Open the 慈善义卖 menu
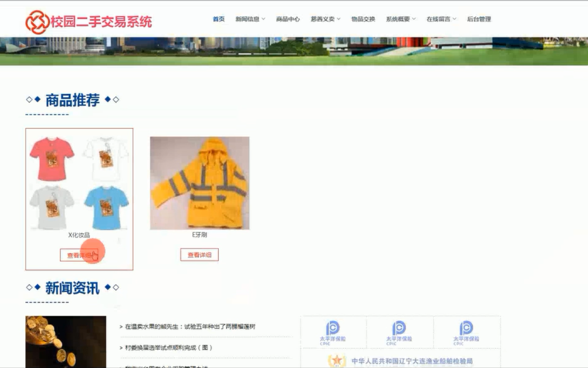 [323, 19]
